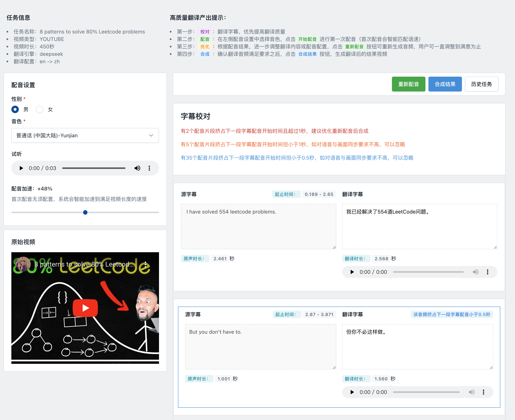Click the more options icon in 试听 audio player

(149, 168)
